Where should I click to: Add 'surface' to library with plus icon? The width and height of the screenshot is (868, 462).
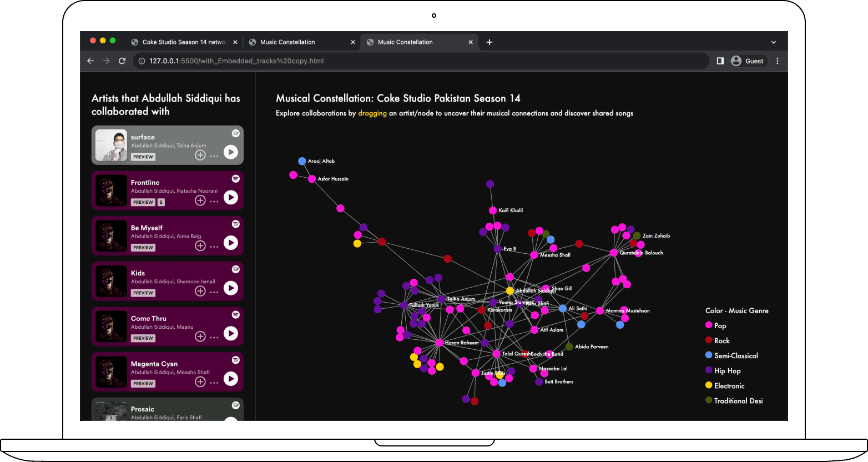(x=200, y=155)
